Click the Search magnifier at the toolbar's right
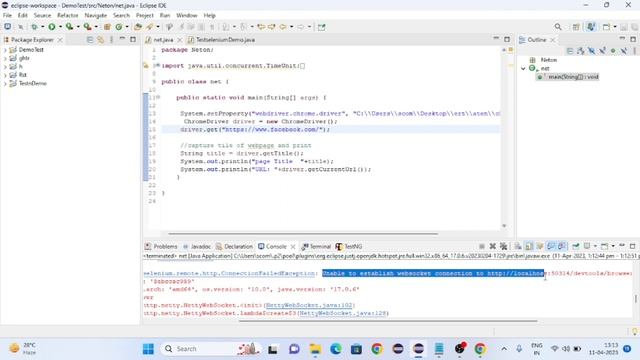640x360 pixels. [x=558, y=27]
